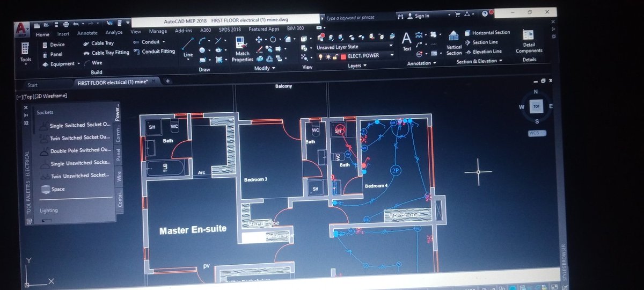Open the Add-ins ribbon tab
The height and width of the screenshot is (290, 644).
click(x=184, y=31)
